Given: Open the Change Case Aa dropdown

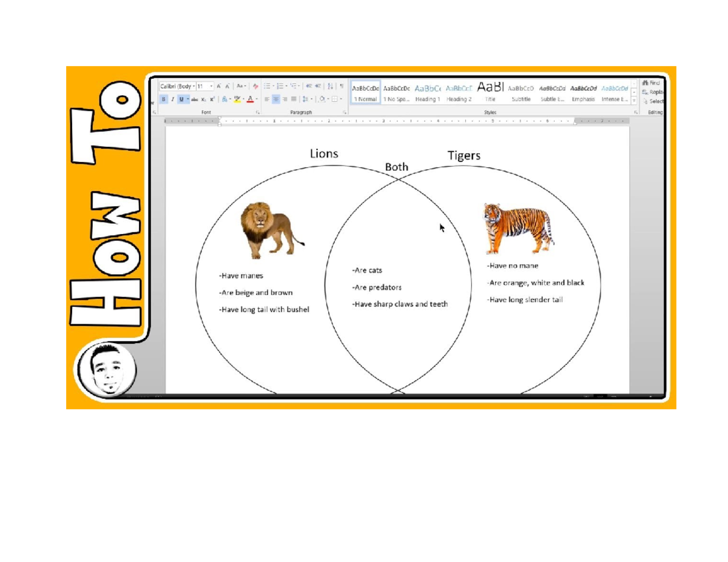Looking at the screenshot, I should coord(241,86).
